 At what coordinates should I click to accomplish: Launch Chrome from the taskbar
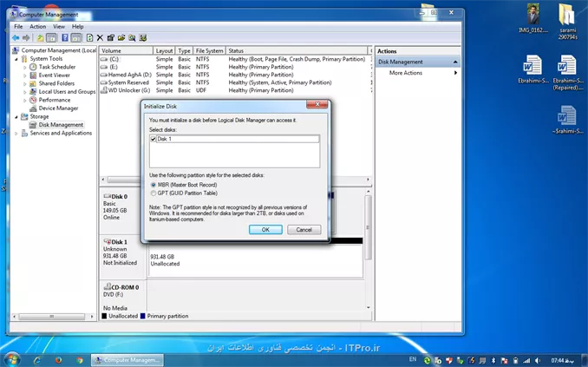(x=80, y=360)
